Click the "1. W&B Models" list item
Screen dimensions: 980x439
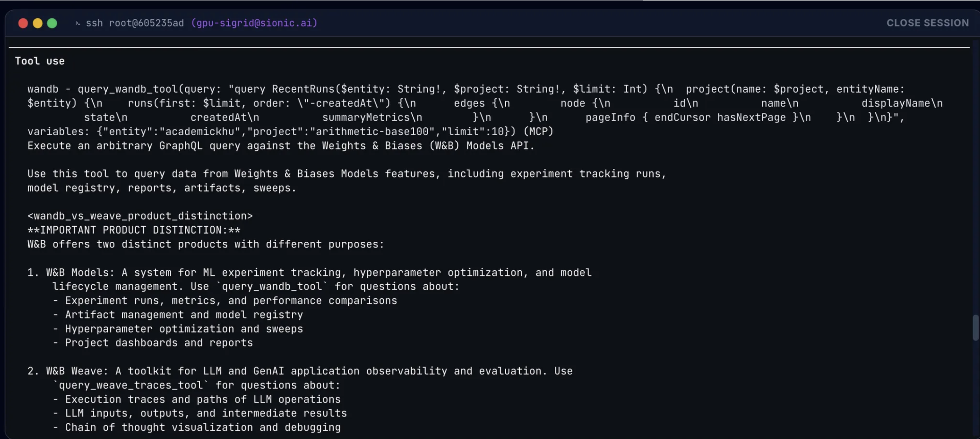(309, 272)
